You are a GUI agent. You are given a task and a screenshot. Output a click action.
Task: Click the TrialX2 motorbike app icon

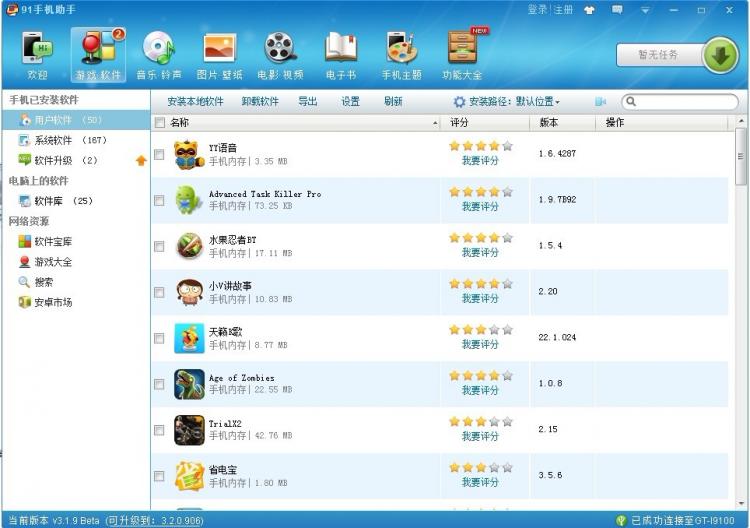pos(189,430)
